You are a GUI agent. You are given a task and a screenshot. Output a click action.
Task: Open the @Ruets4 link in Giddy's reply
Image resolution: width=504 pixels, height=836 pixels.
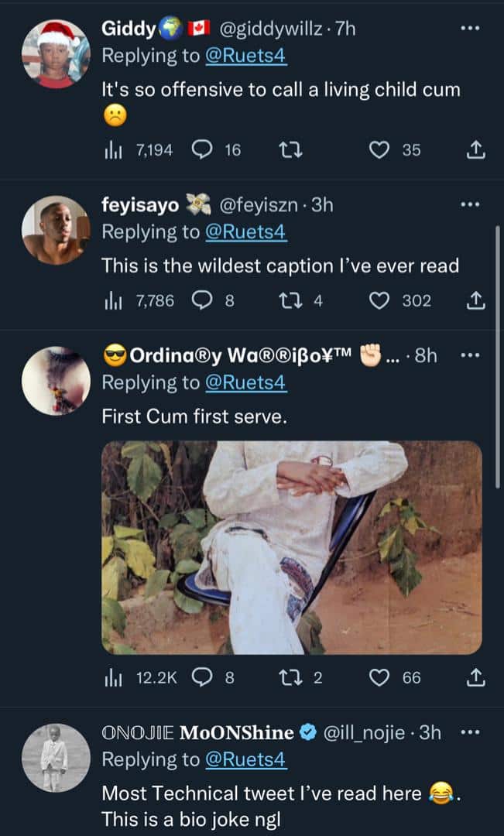245,57
